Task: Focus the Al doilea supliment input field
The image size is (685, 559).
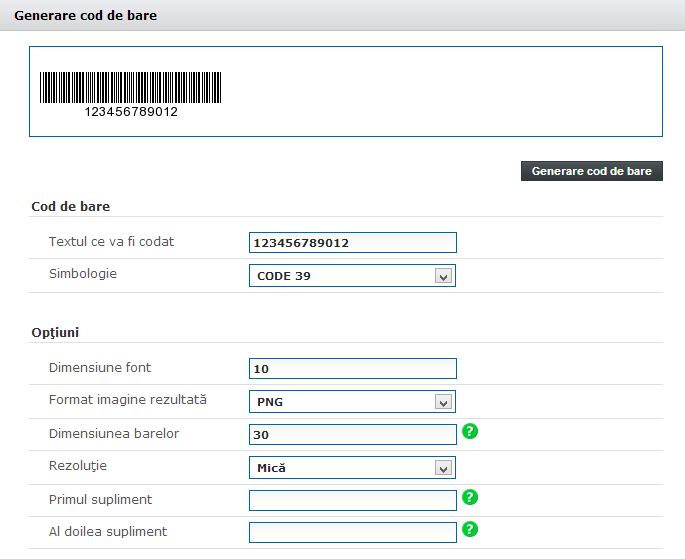Action: coord(353,532)
